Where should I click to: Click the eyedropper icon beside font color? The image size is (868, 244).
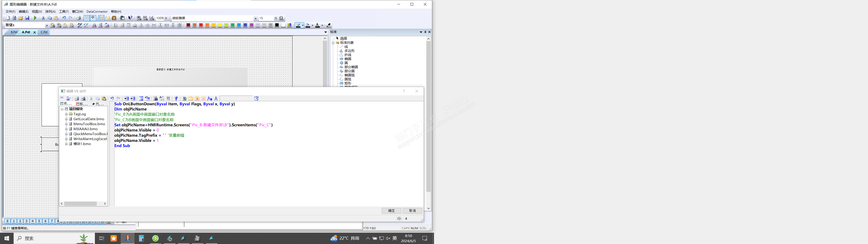(x=328, y=25)
